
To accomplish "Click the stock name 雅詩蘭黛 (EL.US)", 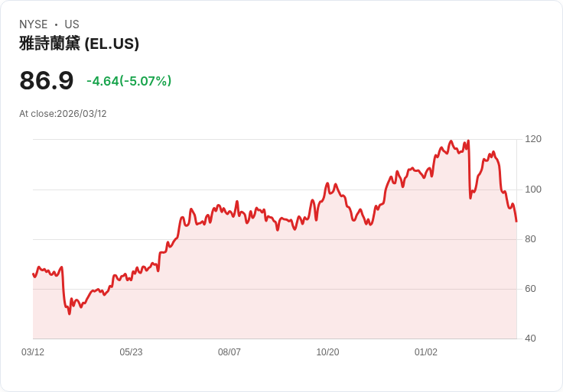I will click(79, 44).
